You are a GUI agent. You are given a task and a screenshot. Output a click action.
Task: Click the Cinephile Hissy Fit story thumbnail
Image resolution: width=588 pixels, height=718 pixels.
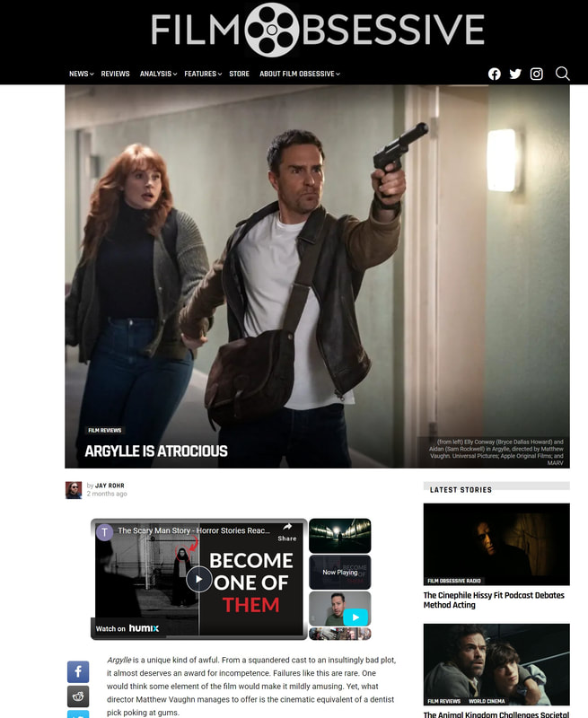(x=496, y=544)
